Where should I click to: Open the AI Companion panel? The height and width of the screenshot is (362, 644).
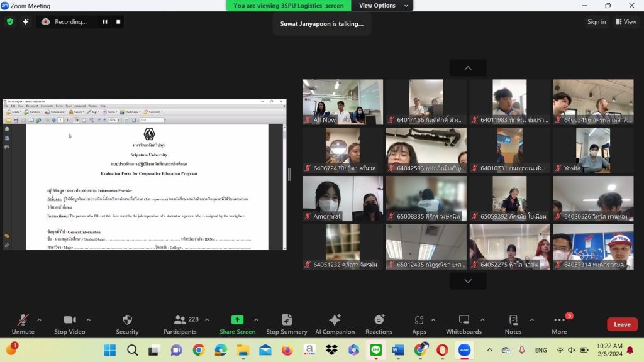tap(335, 324)
